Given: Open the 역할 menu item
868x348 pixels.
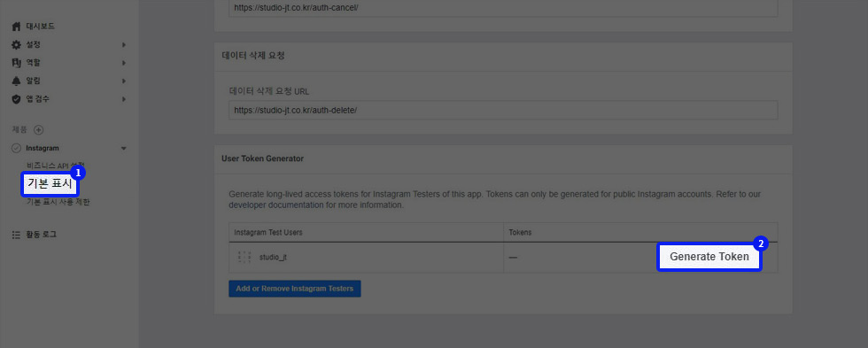Looking at the screenshot, I should pos(34,63).
